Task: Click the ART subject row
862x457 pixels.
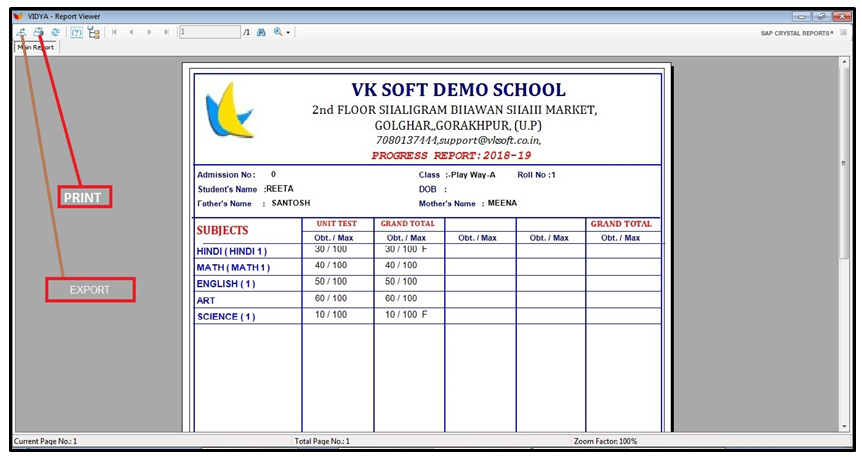Action: (x=206, y=301)
